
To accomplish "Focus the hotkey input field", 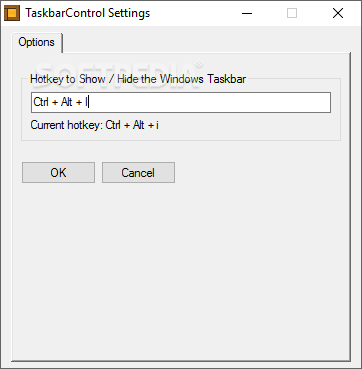I will pos(181,102).
